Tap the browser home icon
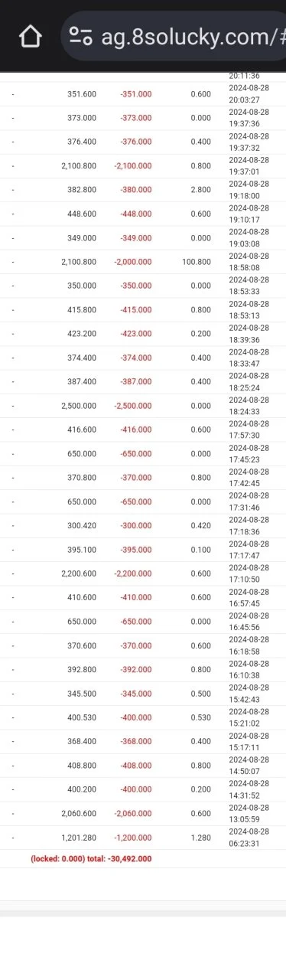 [x=30, y=36]
